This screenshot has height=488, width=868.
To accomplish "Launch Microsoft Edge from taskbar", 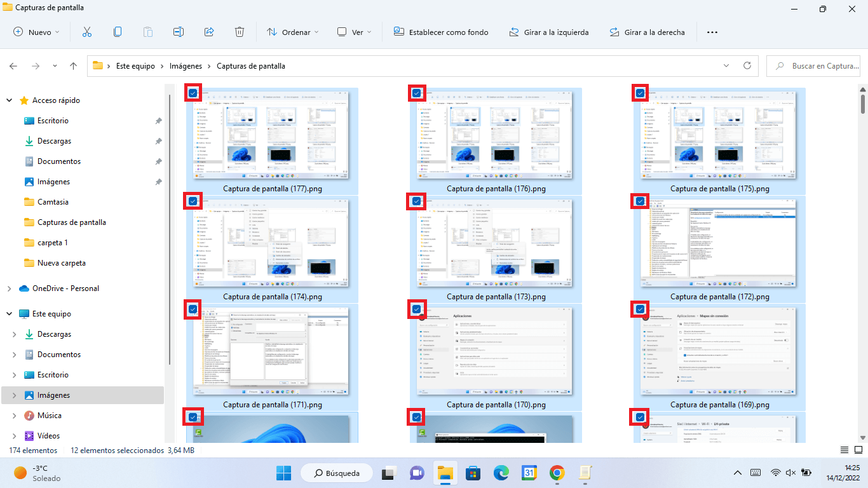I will point(501,473).
